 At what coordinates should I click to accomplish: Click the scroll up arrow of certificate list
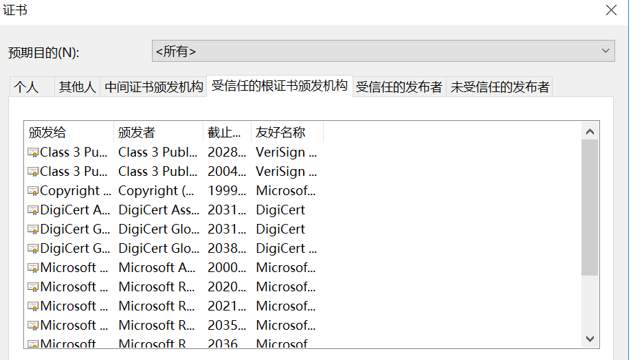[x=590, y=131]
